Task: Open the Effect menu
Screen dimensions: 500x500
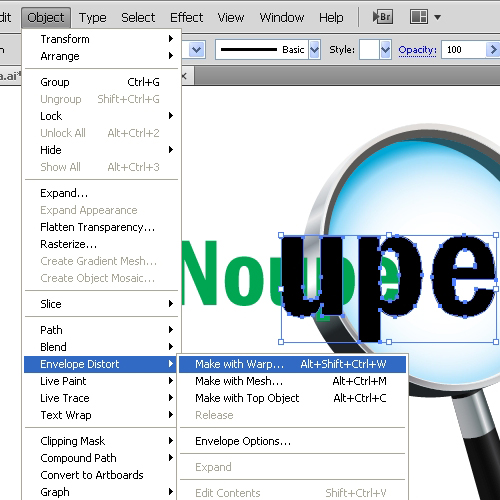Action: (186, 17)
